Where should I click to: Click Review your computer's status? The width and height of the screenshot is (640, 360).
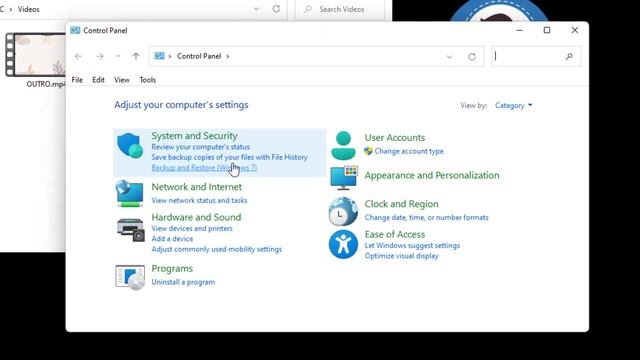(x=200, y=147)
